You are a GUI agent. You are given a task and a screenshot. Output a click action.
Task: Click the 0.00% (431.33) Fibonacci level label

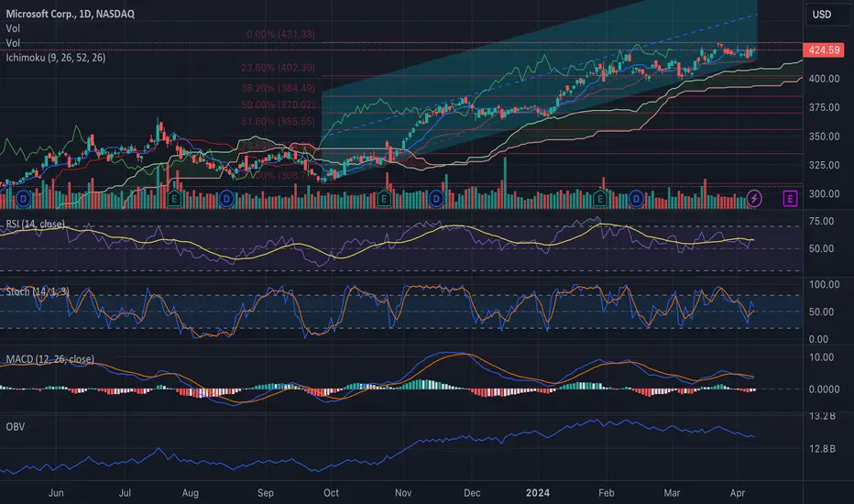[x=280, y=34]
